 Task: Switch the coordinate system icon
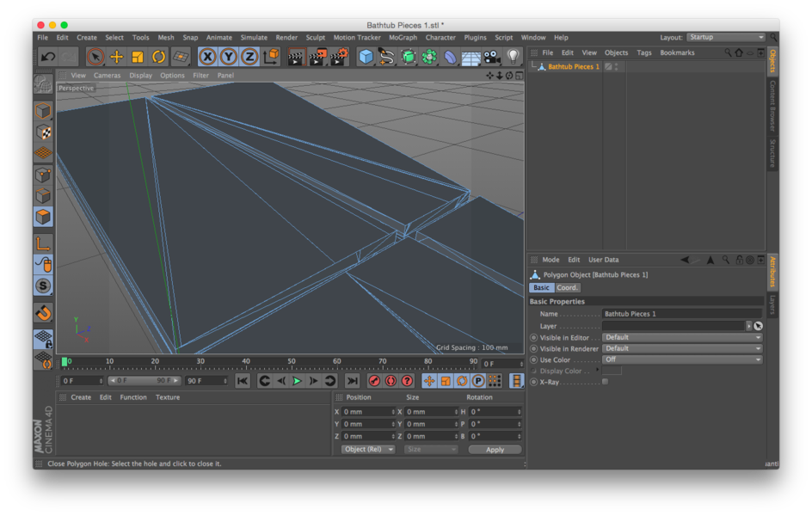pos(271,57)
